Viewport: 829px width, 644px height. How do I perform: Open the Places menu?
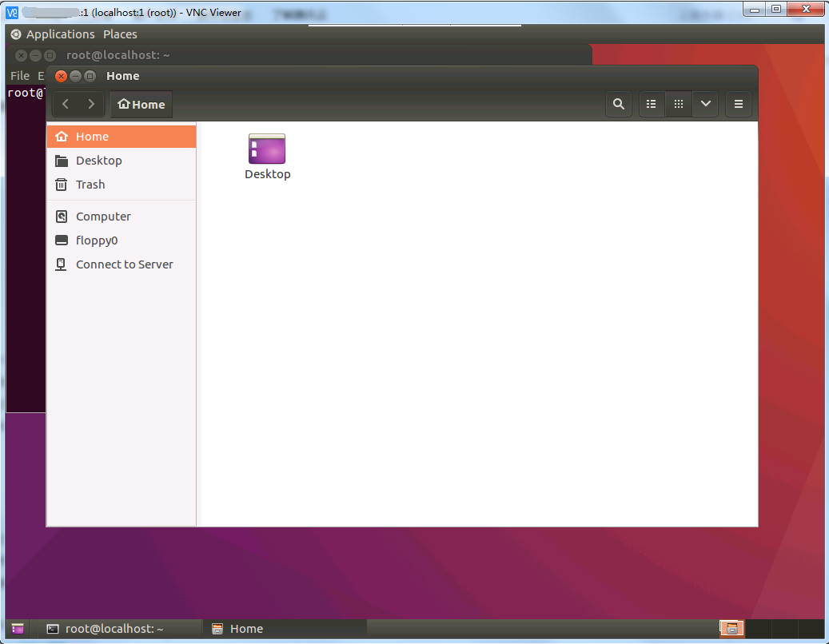point(120,34)
